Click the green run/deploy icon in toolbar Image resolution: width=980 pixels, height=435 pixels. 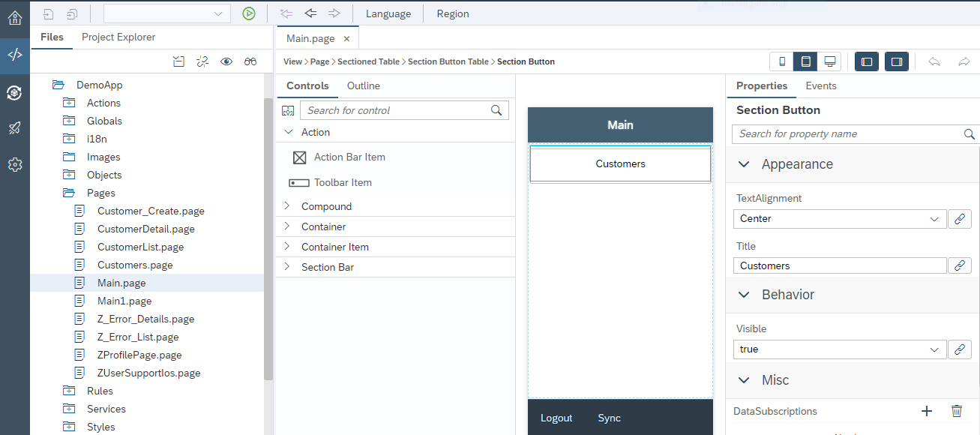pyautogui.click(x=249, y=13)
